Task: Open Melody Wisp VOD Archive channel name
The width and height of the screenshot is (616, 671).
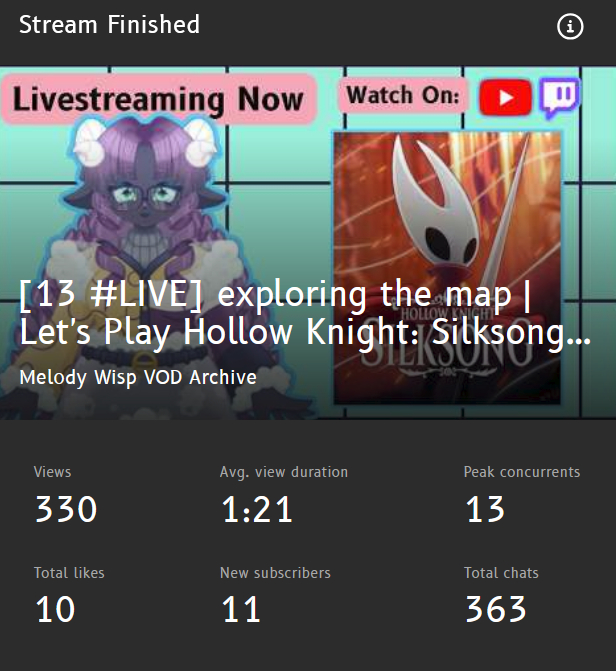Action: pyautogui.click(x=138, y=377)
